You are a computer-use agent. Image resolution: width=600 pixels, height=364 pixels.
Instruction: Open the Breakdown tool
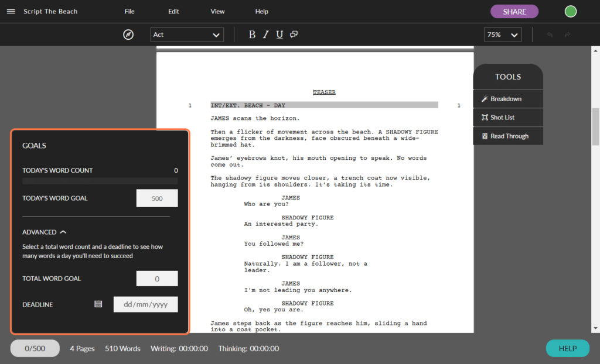click(508, 99)
